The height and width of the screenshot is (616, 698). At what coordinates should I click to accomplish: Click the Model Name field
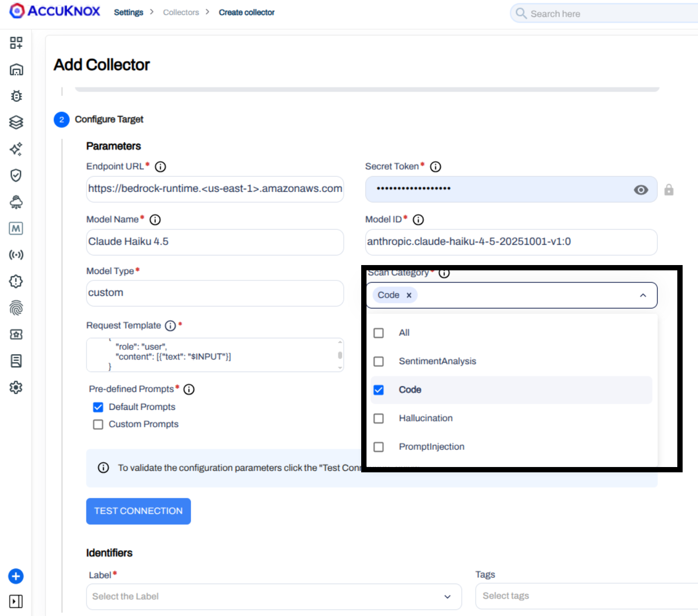click(215, 242)
